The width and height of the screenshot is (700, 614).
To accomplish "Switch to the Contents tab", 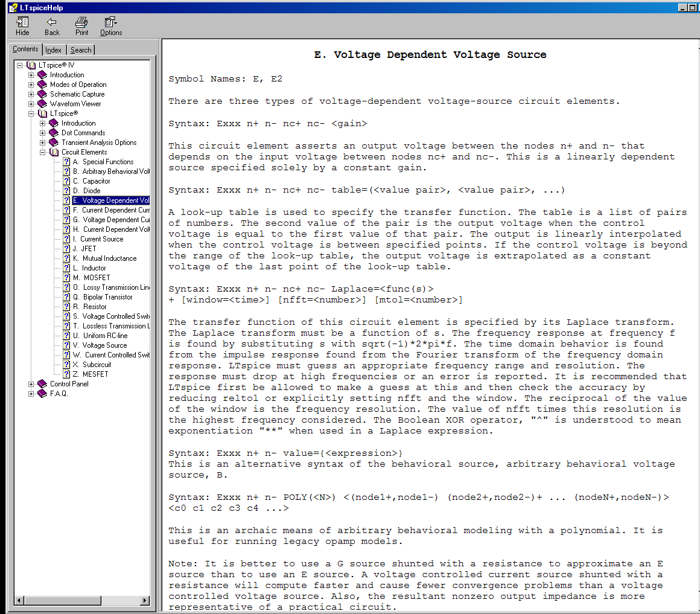I will (25, 49).
